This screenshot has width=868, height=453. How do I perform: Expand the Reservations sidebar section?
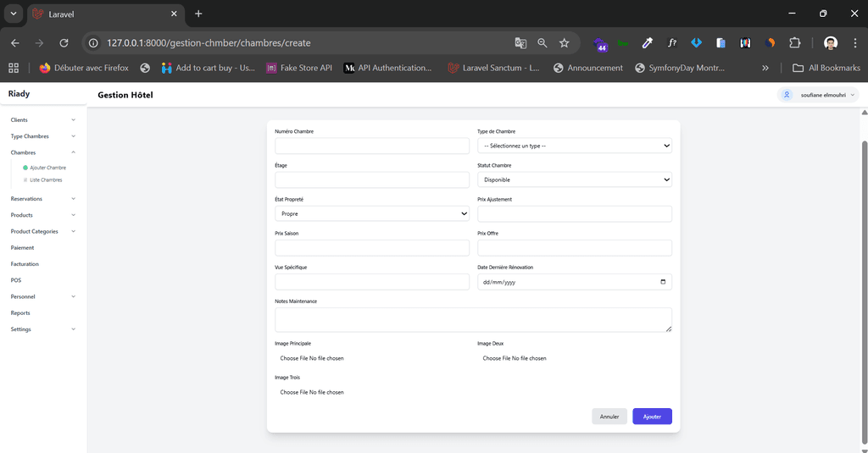point(42,199)
